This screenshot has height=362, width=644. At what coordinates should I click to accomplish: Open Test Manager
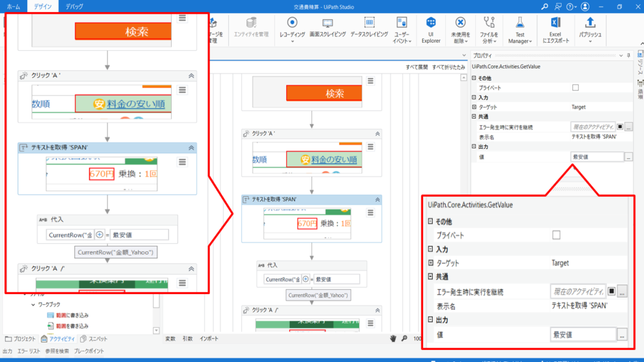(x=519, y=25)
